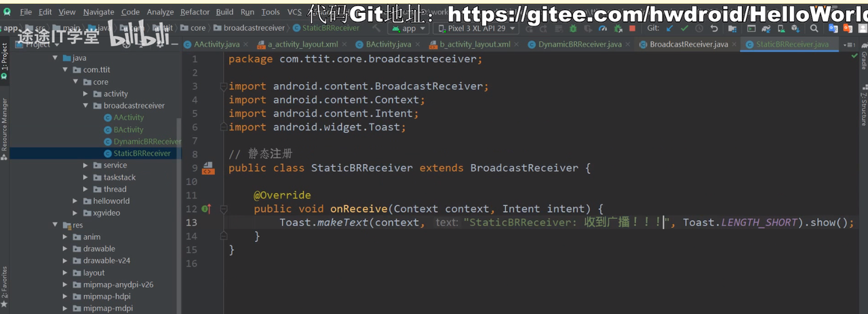The width and height of the screenshot is (868, 314).
Task: Select BActivity in the project tree
Action: point(129,130)
